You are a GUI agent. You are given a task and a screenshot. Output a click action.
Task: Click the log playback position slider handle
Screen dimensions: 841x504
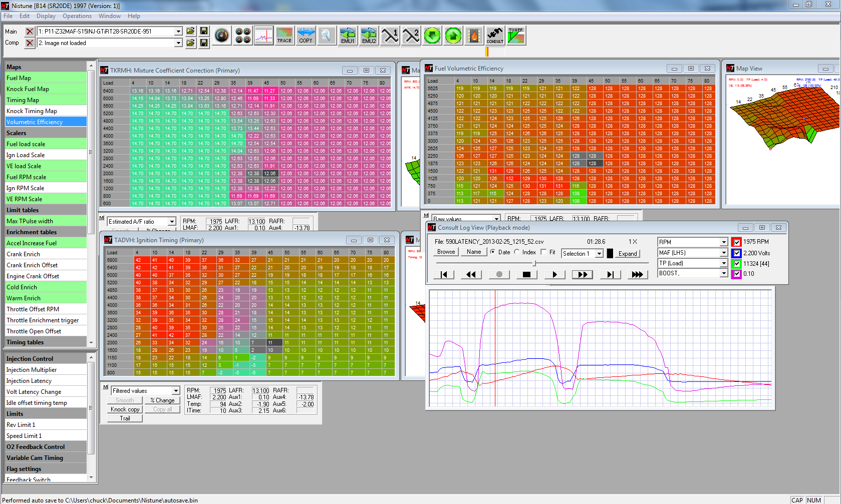pos(534,263)
